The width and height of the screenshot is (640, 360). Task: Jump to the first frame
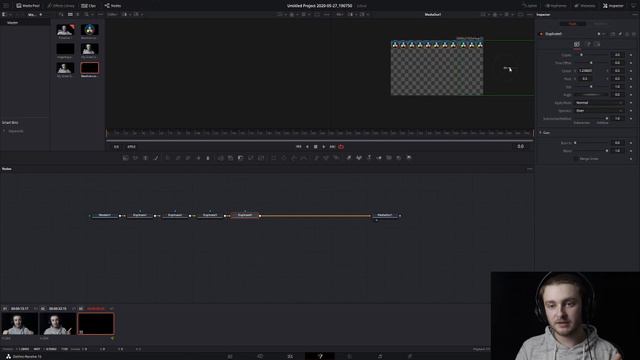tap(298, 147)
